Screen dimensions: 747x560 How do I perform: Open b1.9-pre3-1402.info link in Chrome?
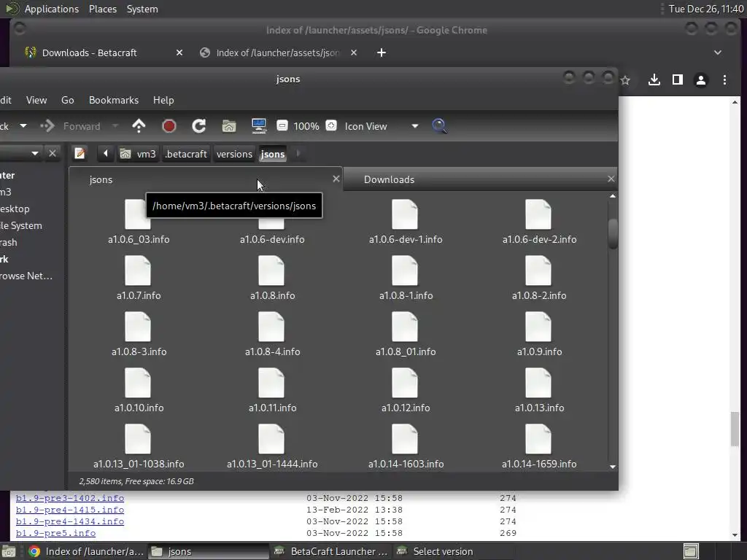[70, 498]
